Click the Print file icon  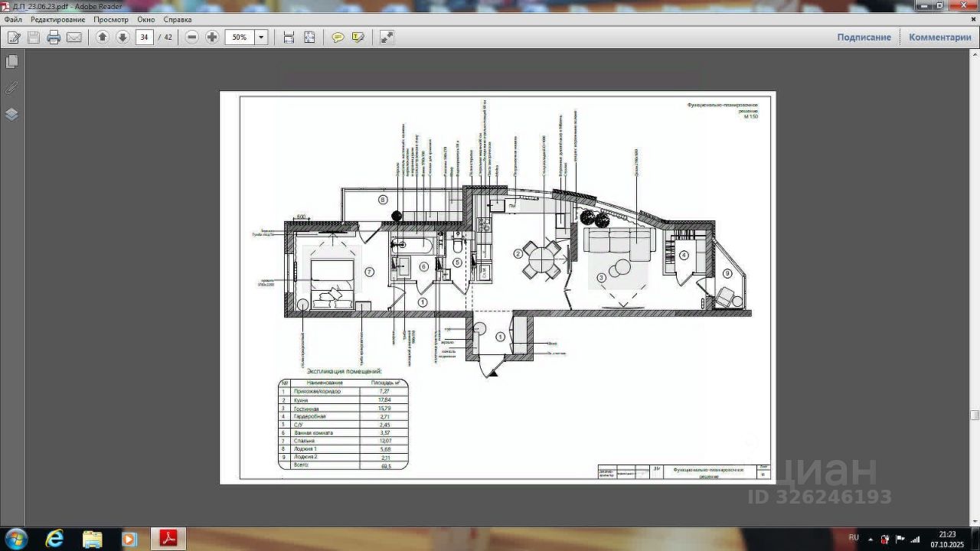click(54, 37)
